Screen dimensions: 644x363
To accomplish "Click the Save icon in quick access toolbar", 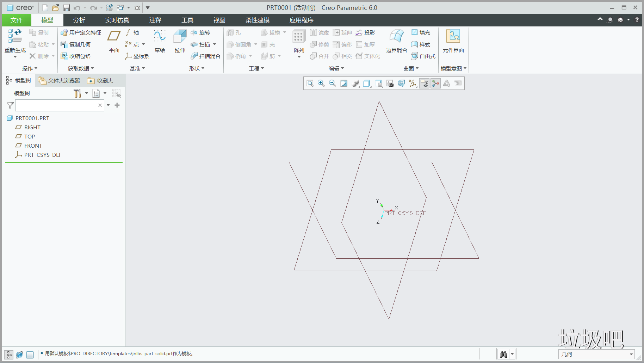I will tap(66, 8).
